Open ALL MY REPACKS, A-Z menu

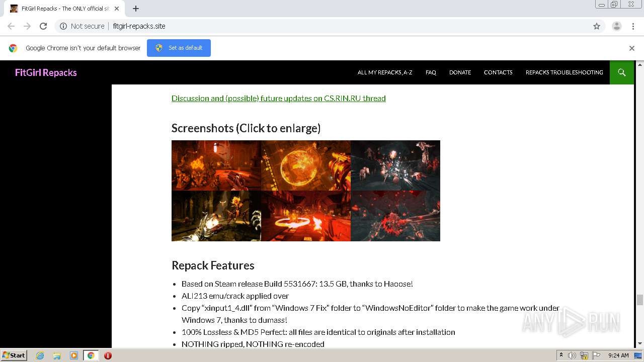coord(385,72)
